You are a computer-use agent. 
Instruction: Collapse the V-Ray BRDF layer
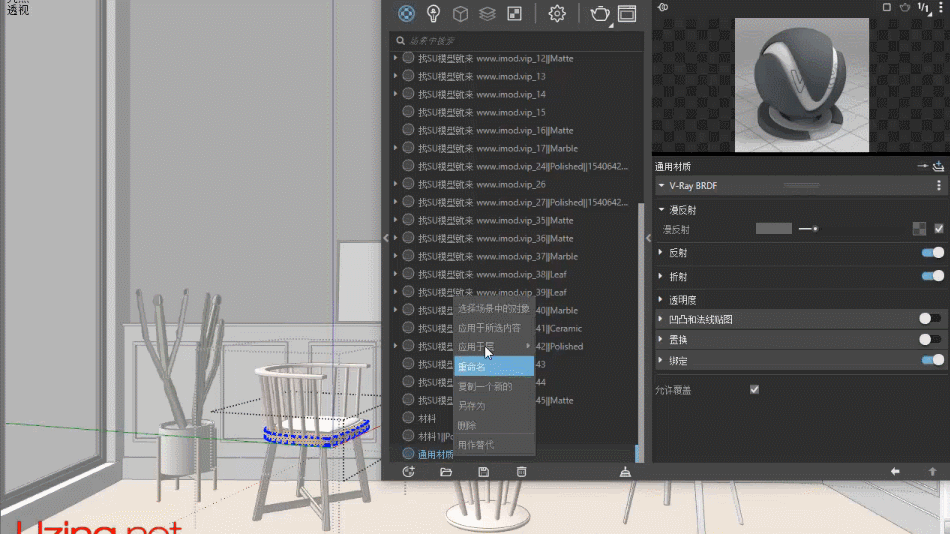pyautogui.click(x=661, y=186)
